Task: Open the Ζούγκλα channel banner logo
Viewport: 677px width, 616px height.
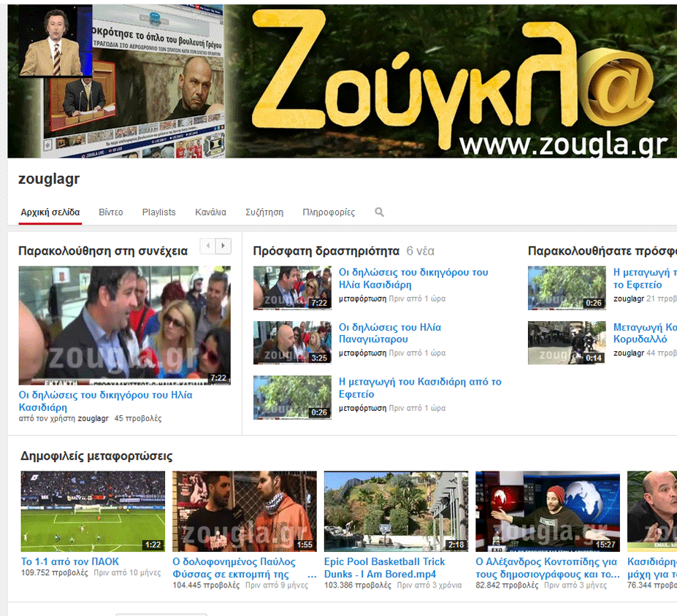Action: (x=453, y=80)
